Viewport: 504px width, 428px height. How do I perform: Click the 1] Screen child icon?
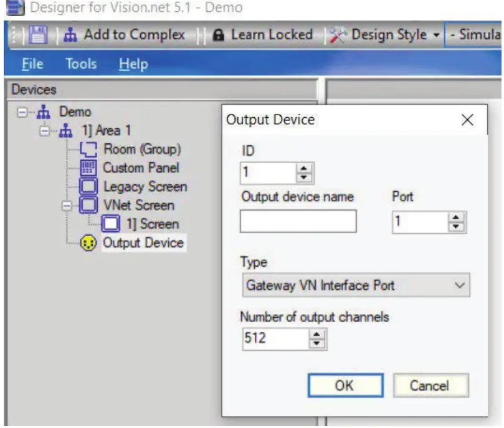[x=110, y=224]
